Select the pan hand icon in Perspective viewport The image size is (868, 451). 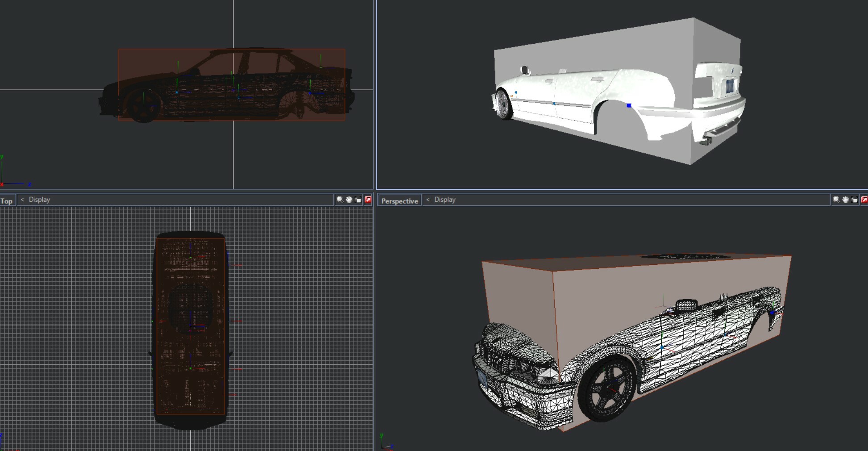846,200
